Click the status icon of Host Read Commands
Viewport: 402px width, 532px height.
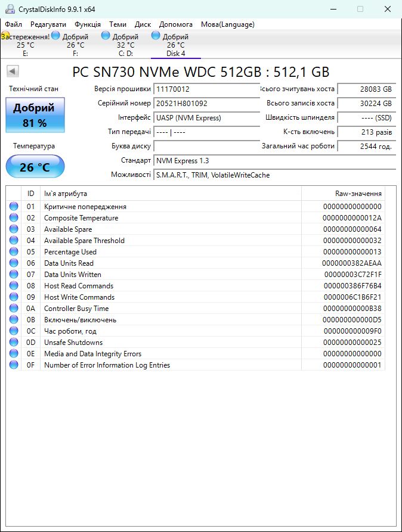(14, 285)
